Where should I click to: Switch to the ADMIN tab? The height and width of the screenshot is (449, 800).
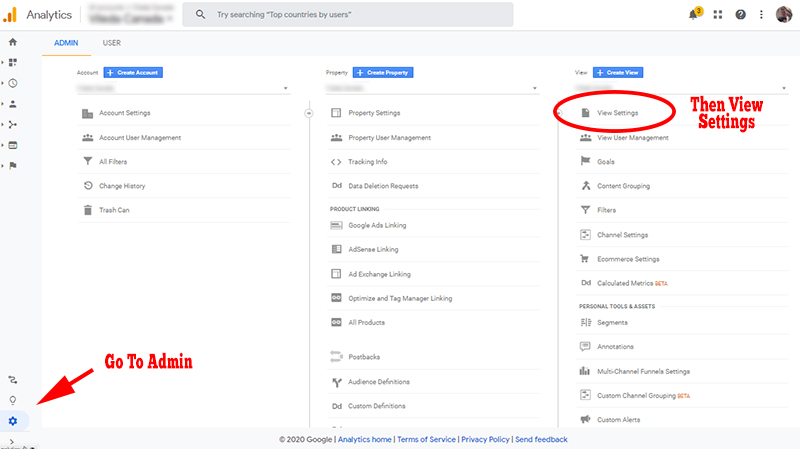pyautogui.click(x=66, y=43)
